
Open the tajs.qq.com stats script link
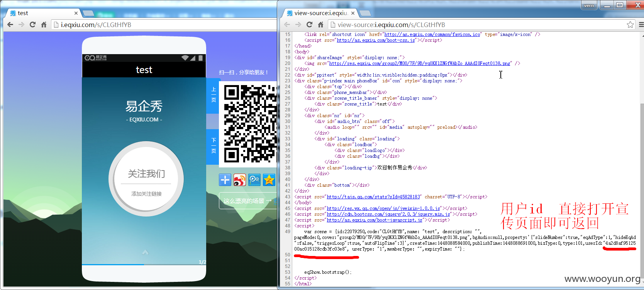[x=373, y=197]
